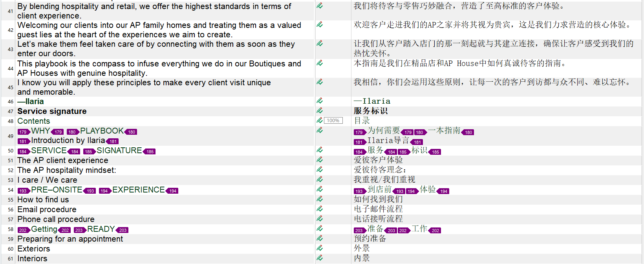Click the status icon for 'The AP client experience'

pyautogui.click(x=320, y=159)
